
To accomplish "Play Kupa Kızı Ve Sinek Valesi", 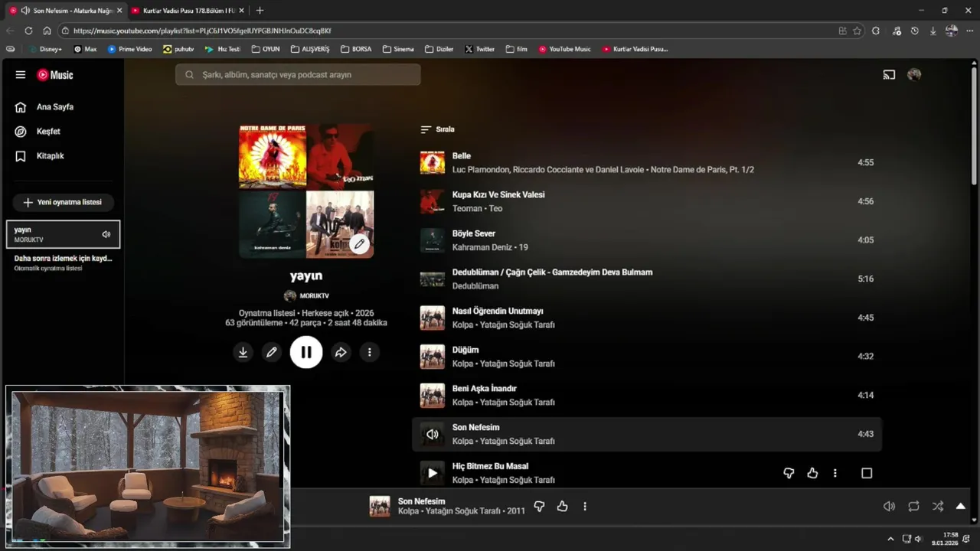I will coord(498,195).
